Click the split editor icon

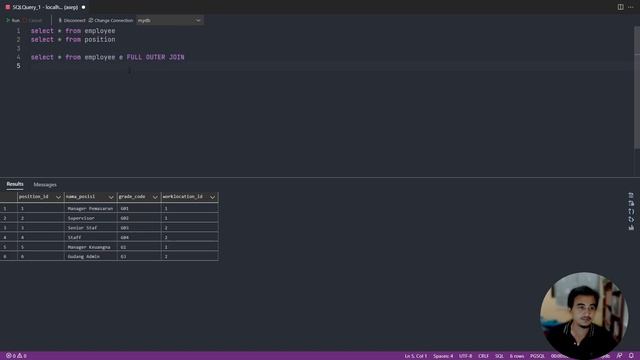(x=620, y=7)
